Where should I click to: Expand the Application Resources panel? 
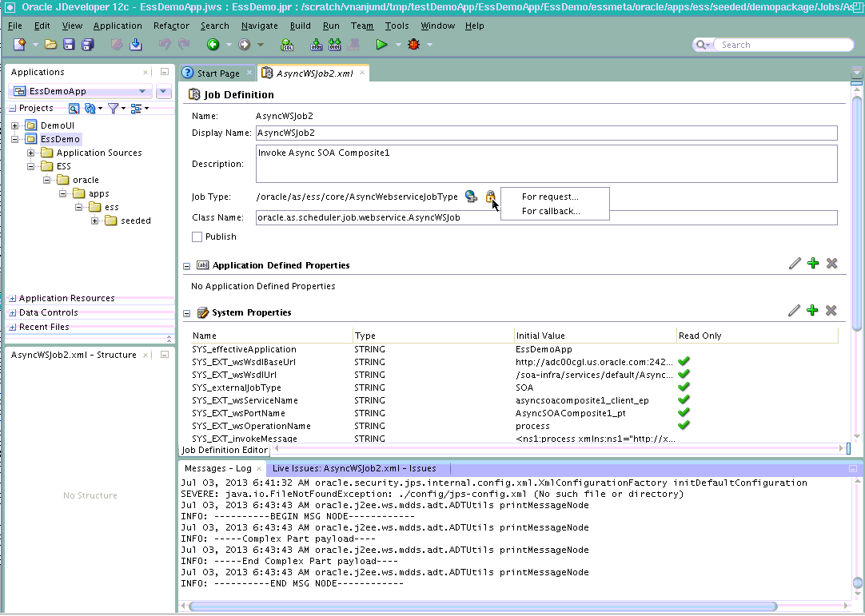(x=12, y=298)
